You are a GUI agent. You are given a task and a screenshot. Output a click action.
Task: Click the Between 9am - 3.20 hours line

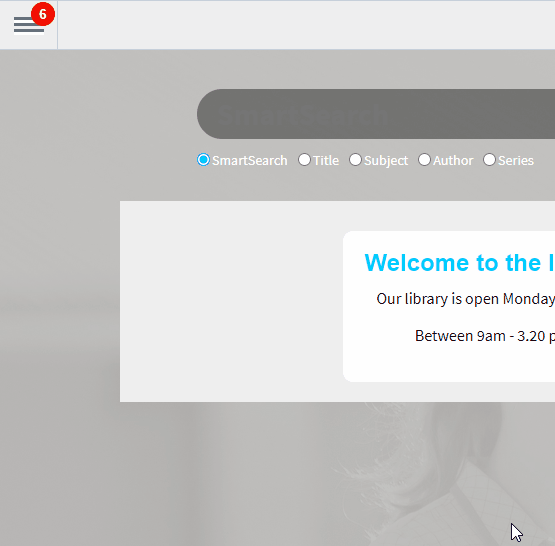(x=485, y=336)
